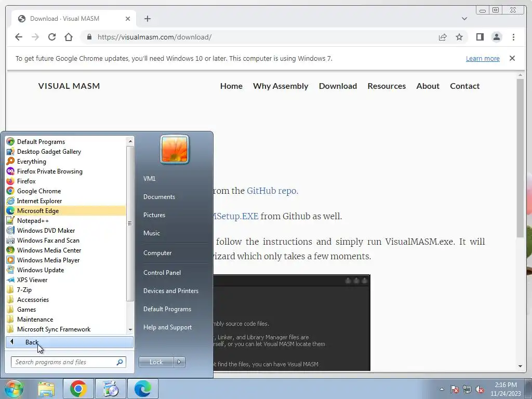Share this page icon

point(443,37)
